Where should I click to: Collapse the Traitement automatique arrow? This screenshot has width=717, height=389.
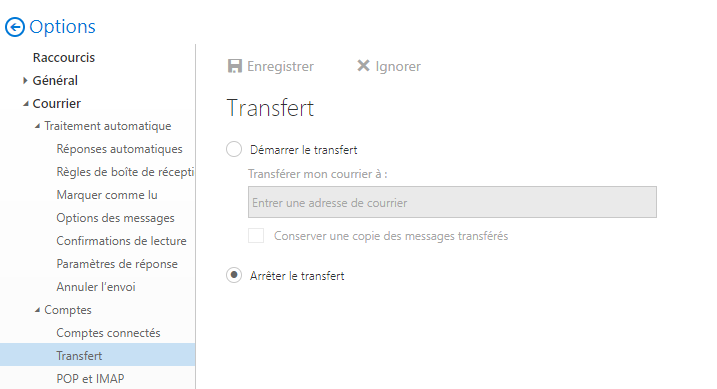pos(37,126)
